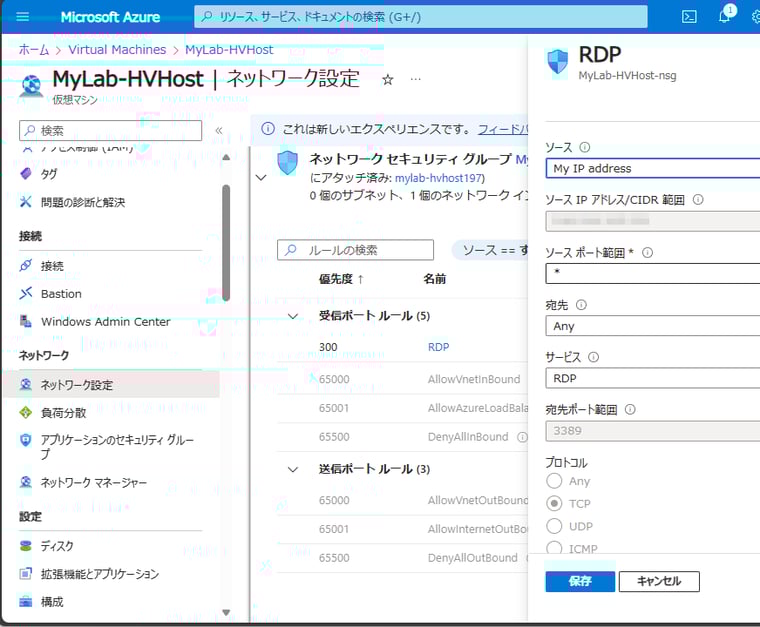Viewport: 760px width, 627px height.
Task: Go to ホーム breadcrumb
Action: point(33,50)
